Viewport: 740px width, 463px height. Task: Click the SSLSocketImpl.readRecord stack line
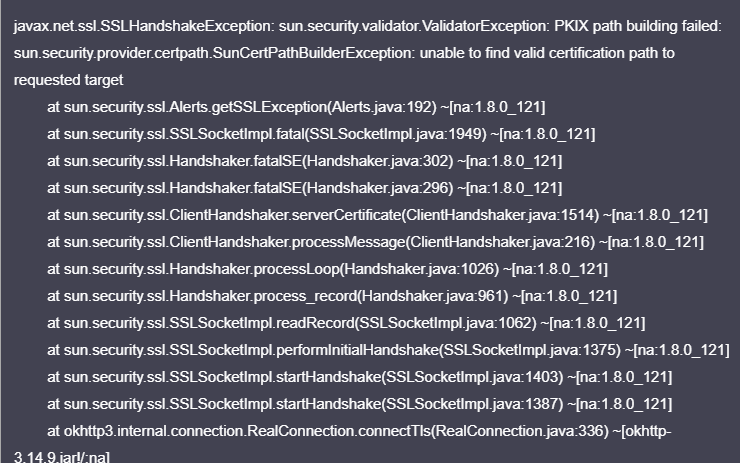point(346,323)
